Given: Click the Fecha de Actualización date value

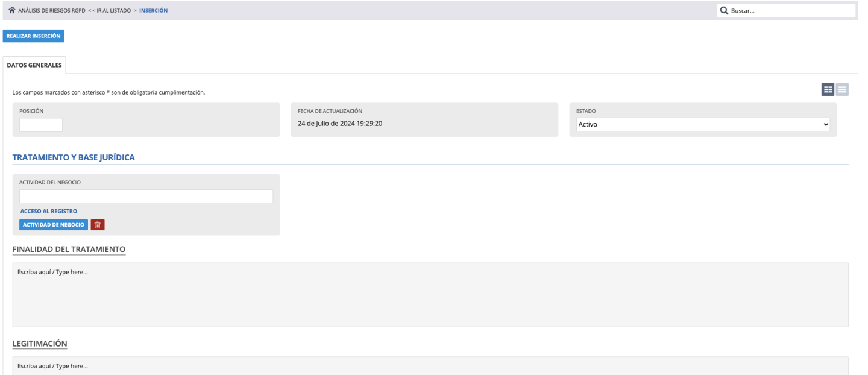Looking at the screenshot, I should coord(341,124).
